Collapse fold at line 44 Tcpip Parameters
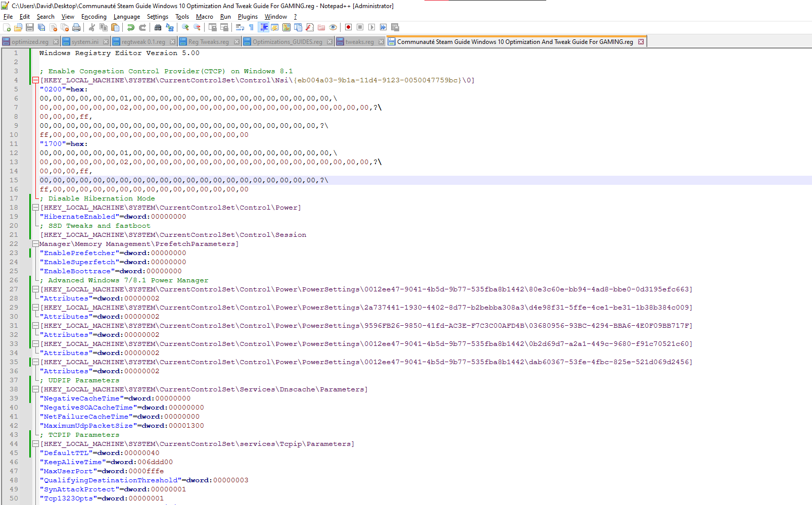The height and width of the screenshot is (505, 812). click(35, 444)
